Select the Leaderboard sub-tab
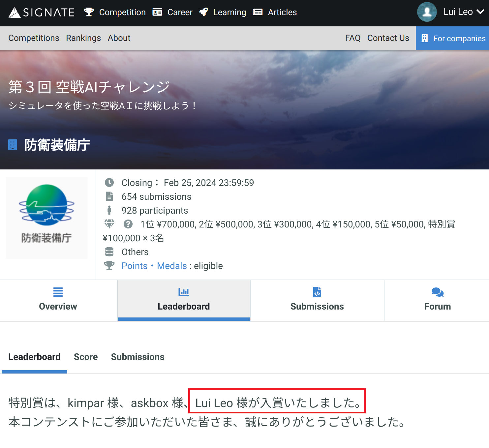The image size is (489, 448). 34,357
